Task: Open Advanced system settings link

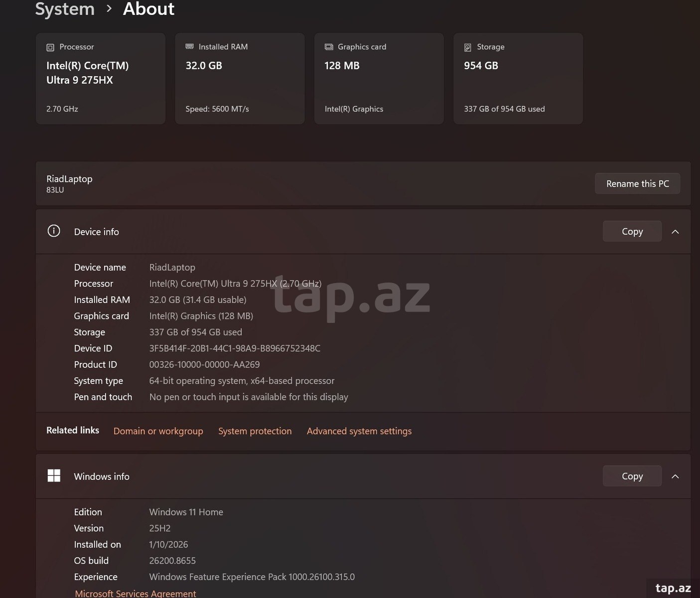Action: click(359, 431)
